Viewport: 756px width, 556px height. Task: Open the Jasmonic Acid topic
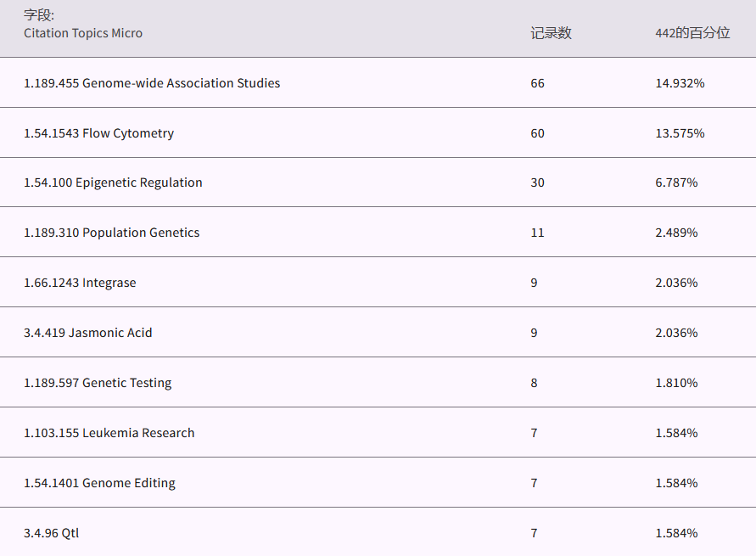[x=88, y=333]
